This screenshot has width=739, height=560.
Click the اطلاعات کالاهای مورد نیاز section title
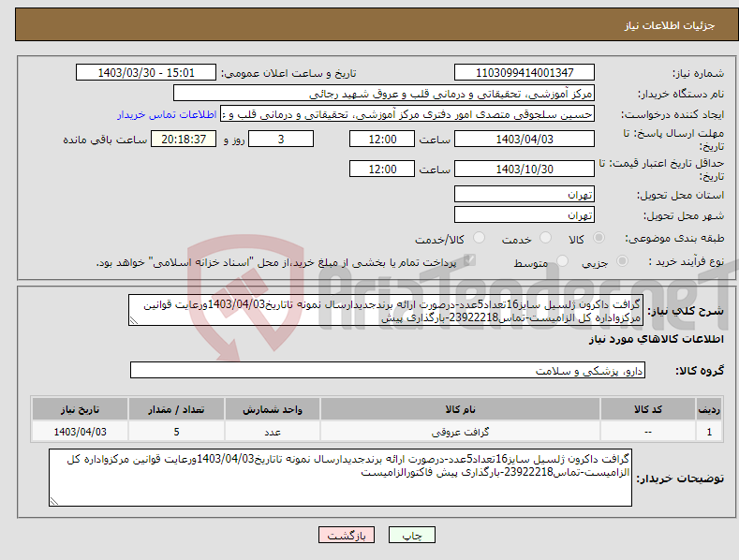point(656,339)
